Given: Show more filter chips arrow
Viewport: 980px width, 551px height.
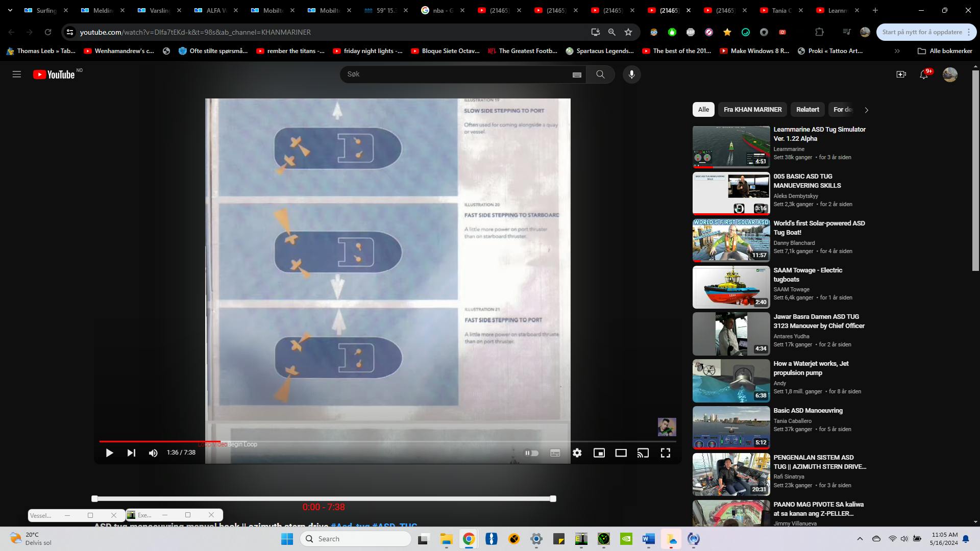Looking at the screenshot, I should (x=866, y=110).
